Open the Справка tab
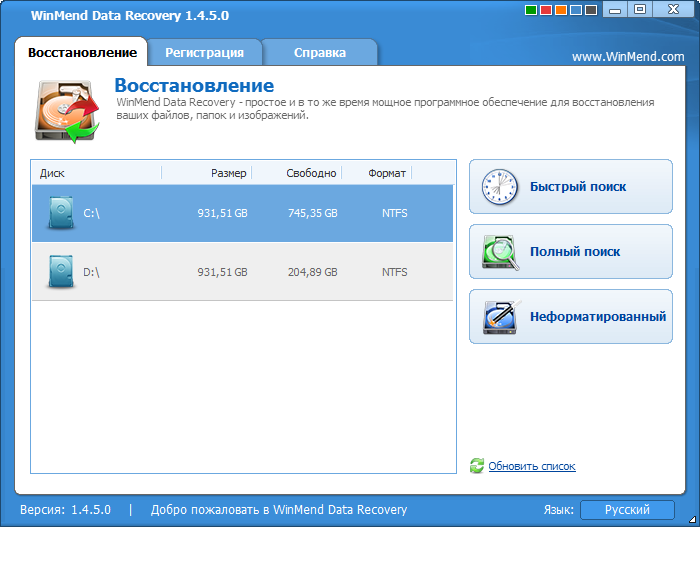The width and height of the screenshot is (700, 577). coord(320,52)
